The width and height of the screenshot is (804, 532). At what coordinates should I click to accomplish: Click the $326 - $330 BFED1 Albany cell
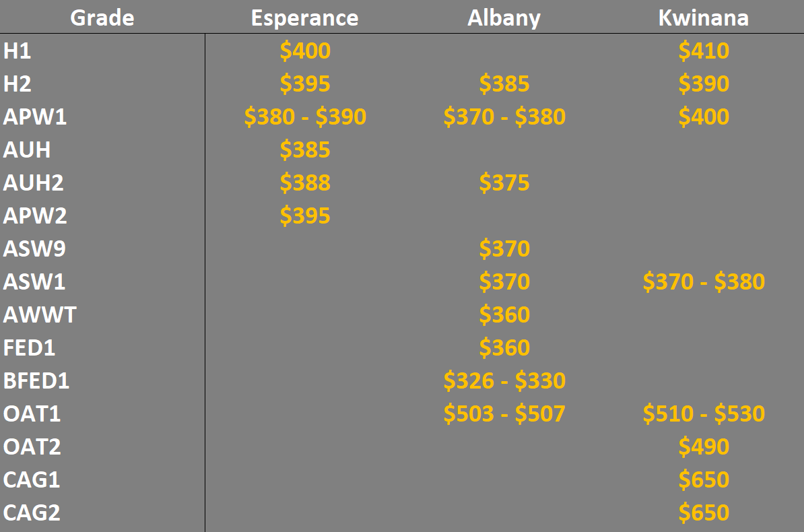(504, 380)
